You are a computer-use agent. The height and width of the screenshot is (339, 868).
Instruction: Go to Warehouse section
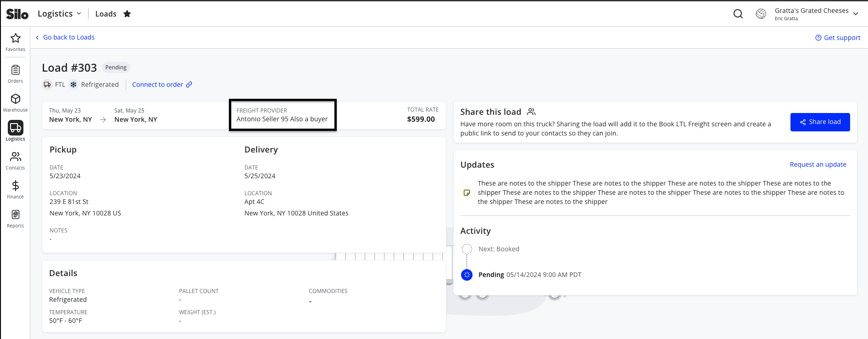point(16,103)
